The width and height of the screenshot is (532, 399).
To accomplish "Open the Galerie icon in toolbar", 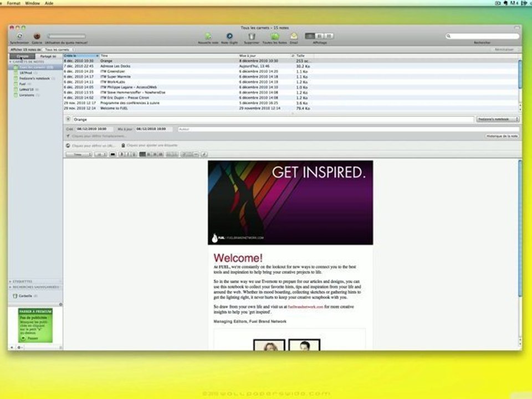I will point(37,36).
